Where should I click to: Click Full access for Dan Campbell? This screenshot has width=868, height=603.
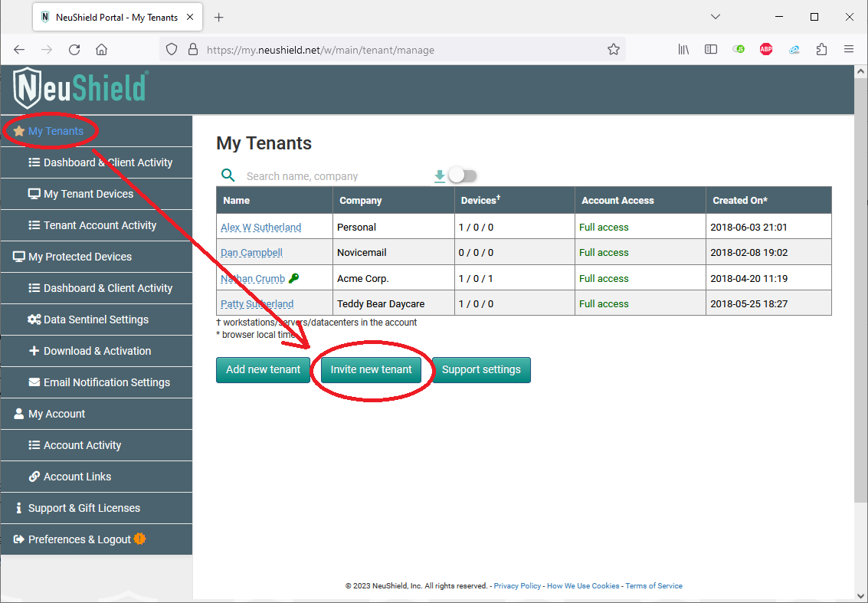604,253
